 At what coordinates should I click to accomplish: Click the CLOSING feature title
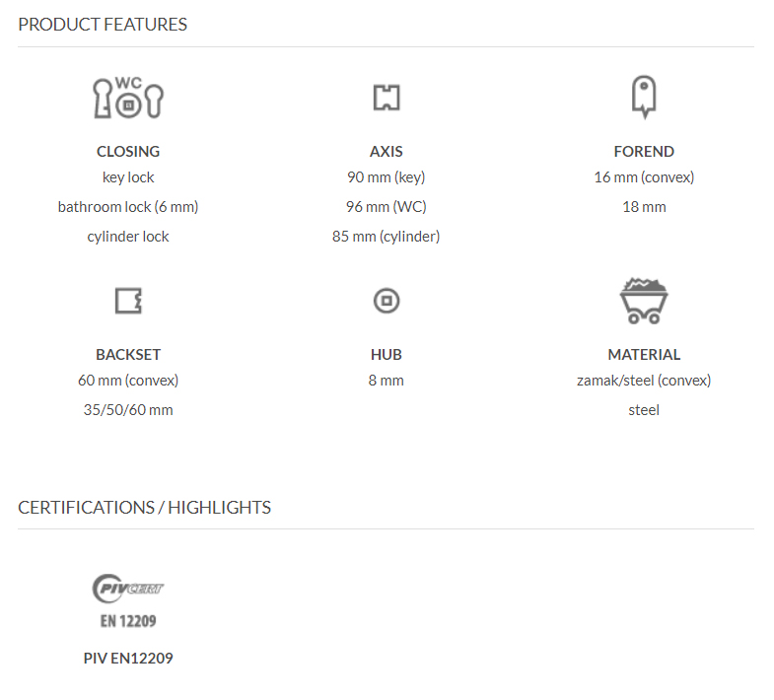(x=128, y=151)
